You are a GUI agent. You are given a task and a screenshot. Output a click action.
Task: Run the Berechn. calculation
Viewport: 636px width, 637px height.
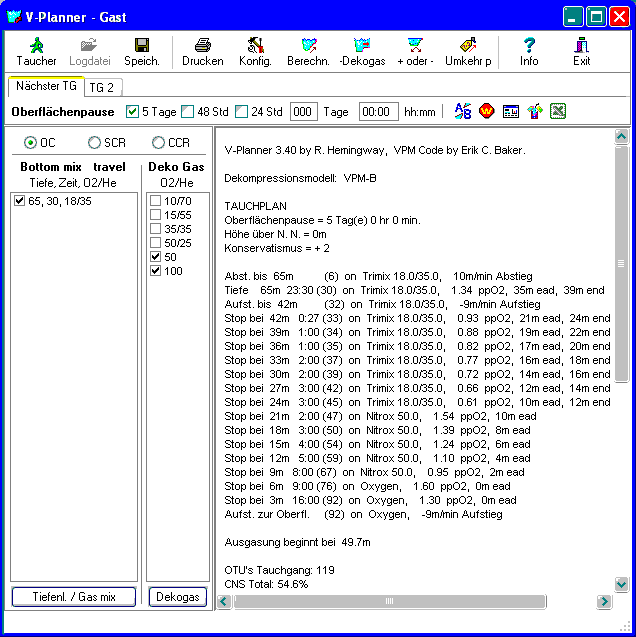tap(309, 51)
